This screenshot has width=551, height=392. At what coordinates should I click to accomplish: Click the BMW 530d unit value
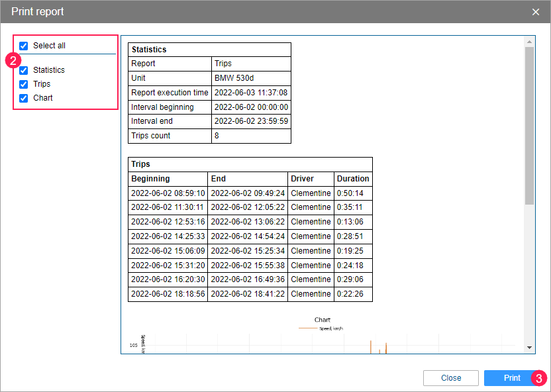pos(230,78)
